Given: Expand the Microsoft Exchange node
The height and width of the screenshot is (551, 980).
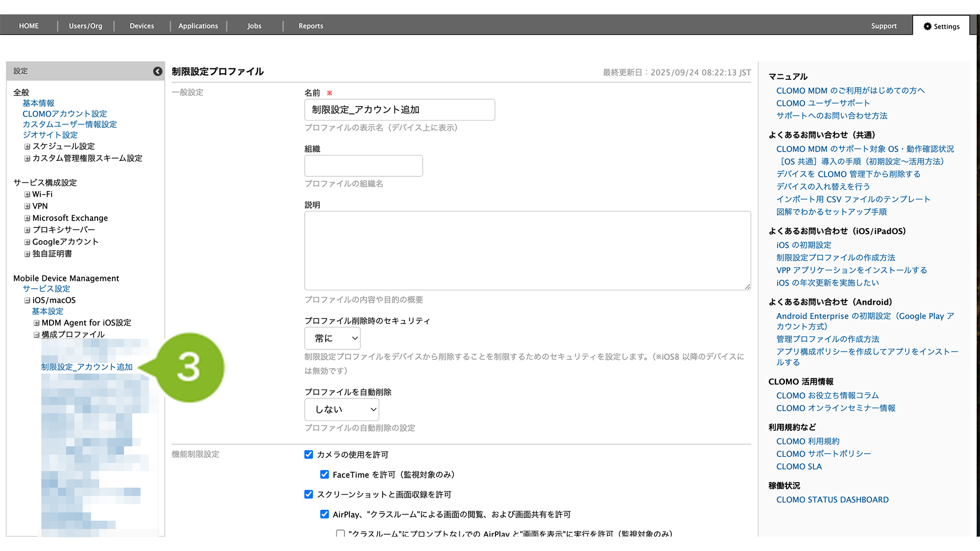Looking at the screenshot, I should (27, 218).
